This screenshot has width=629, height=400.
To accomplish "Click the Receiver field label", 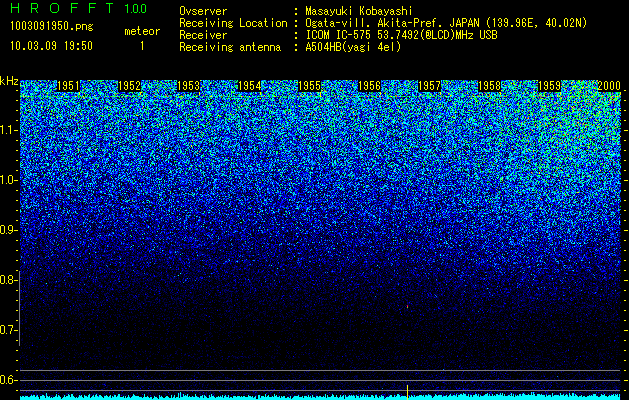I will point(203,35).
